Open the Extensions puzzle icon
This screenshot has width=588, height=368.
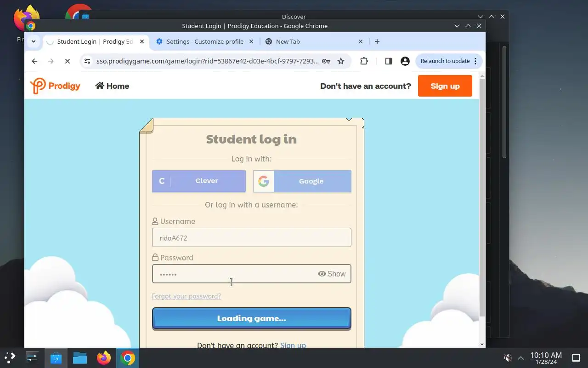pyautogui.click(x=364, y=61)
